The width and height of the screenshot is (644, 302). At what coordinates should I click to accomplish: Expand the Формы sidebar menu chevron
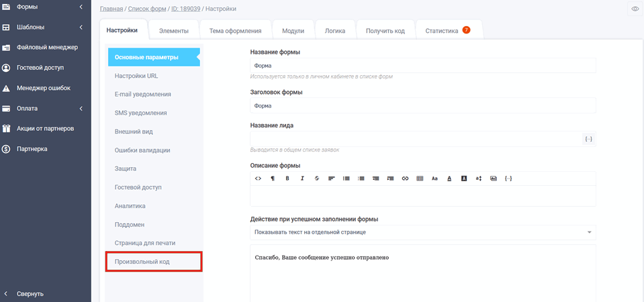coord(81,7)
